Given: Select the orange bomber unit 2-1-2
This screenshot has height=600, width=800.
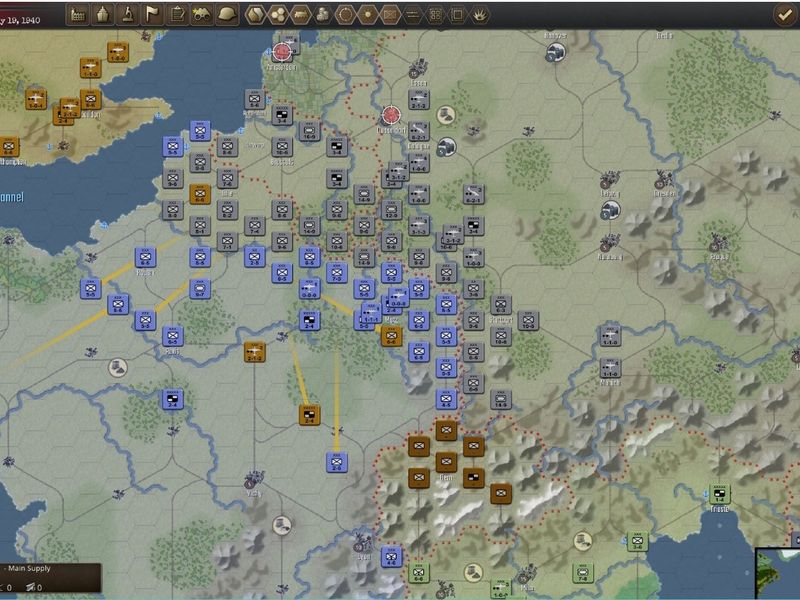Looking at the screenshot, I should click(x=254, y=352).
